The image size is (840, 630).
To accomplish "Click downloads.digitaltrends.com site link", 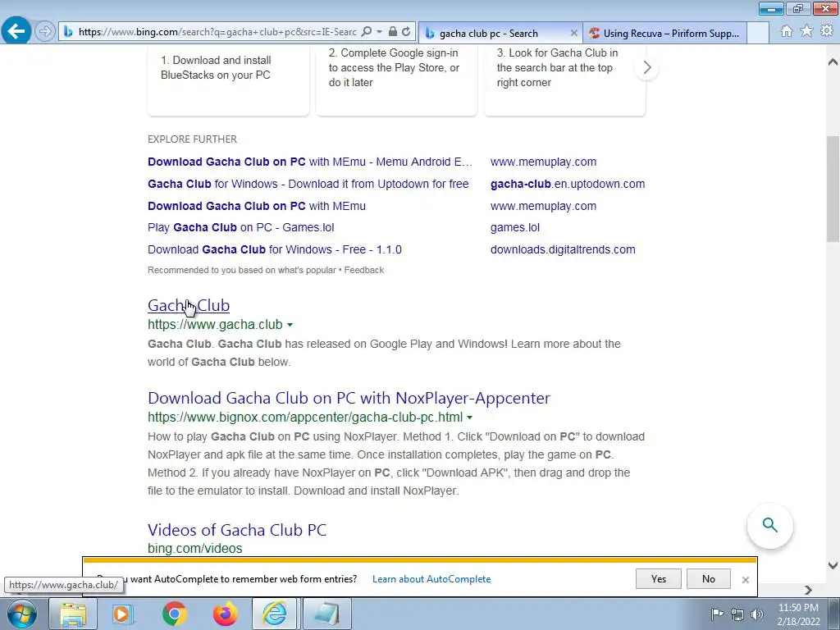I will point(563,249).
